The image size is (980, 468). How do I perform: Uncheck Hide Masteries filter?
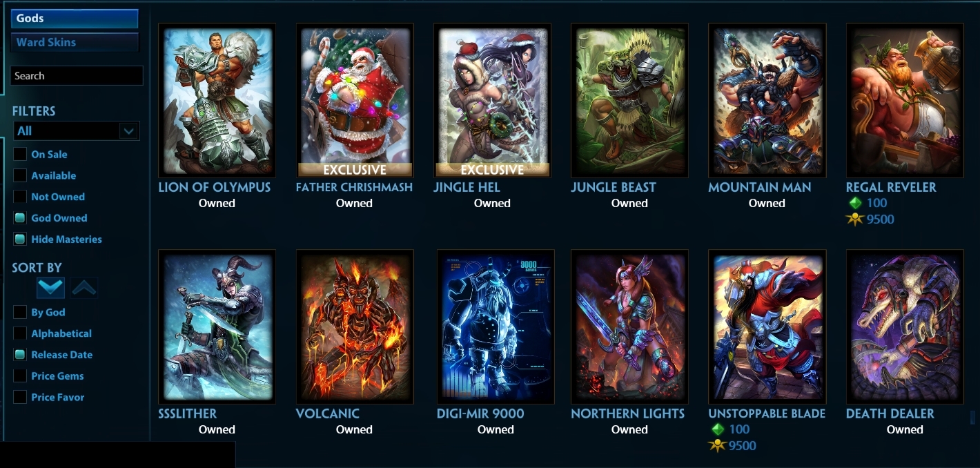pyautogui.click(x=20, y=240)
